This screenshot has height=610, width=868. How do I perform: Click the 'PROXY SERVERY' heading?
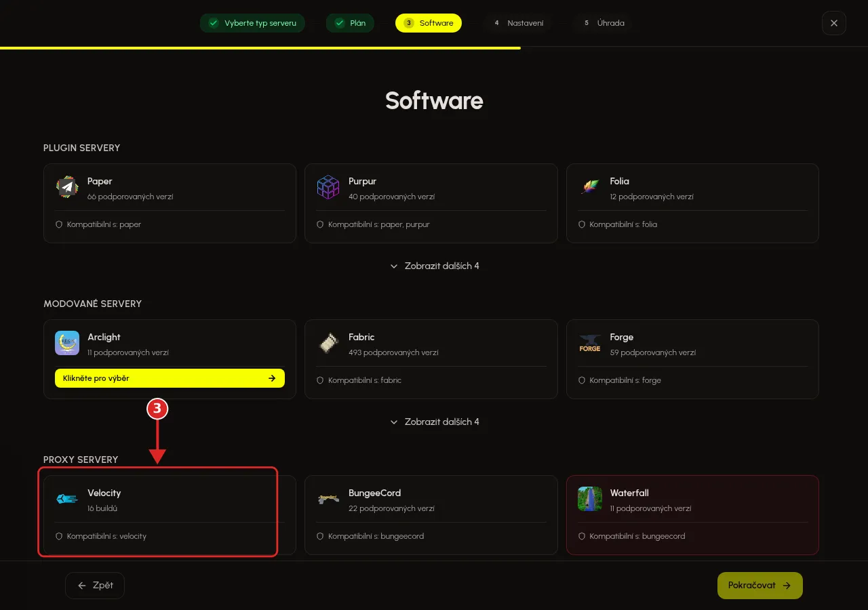81,460
